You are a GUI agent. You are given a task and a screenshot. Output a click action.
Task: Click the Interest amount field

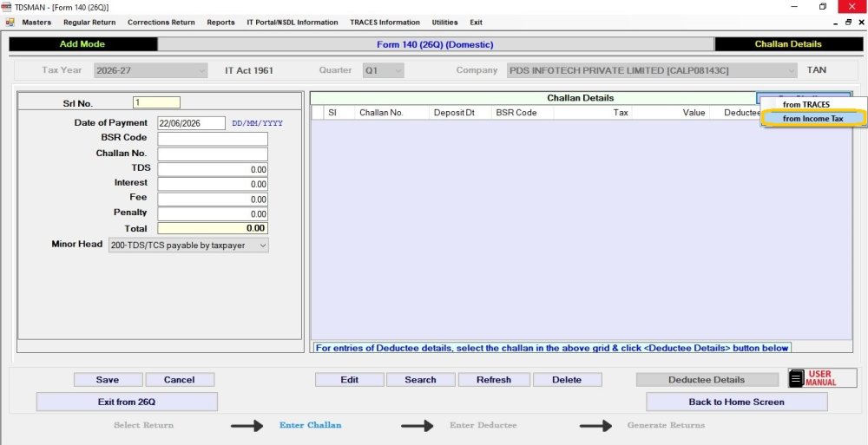[213, 184]
